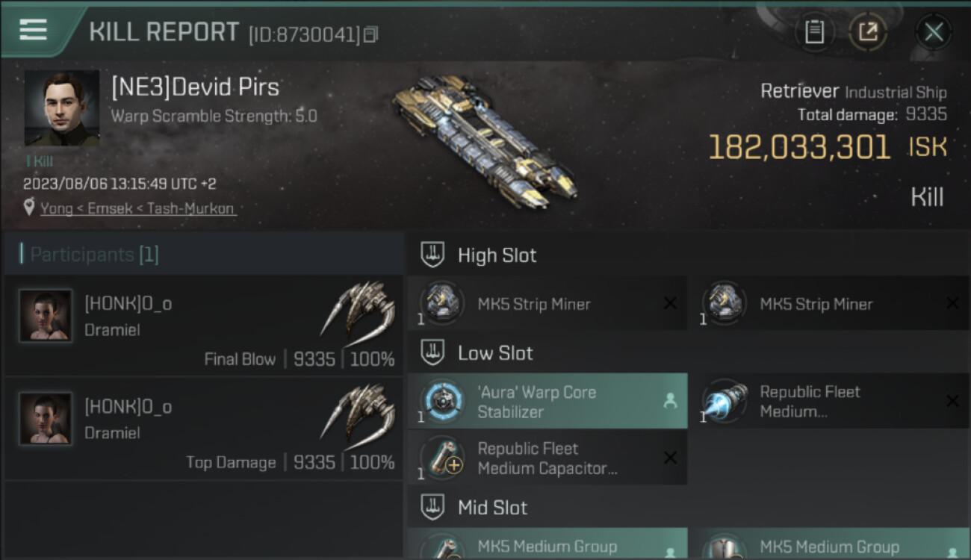The width and height of the screenshot is (971, 560).
Task: Click the X mark on second Strip Miner
Action: (952, 303)
